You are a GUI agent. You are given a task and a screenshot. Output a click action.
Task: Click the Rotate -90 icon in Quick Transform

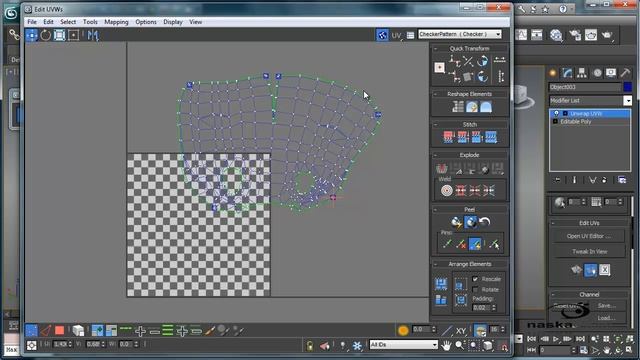click(482, 76)
